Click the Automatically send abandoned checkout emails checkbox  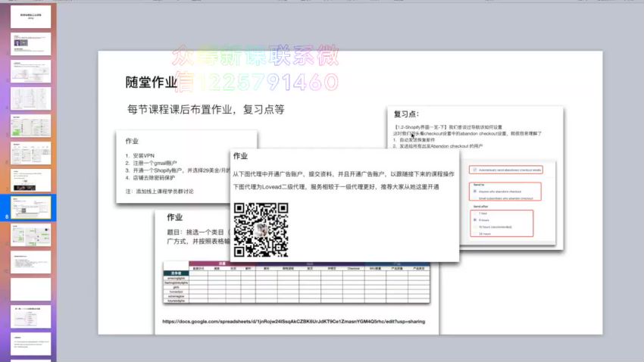(475, 170)
